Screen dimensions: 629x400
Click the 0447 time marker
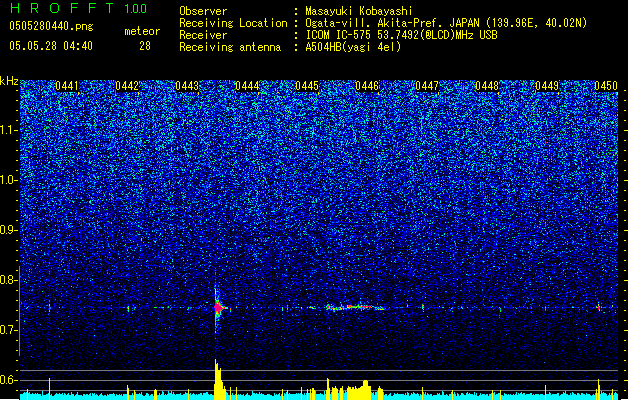[427, 86]
